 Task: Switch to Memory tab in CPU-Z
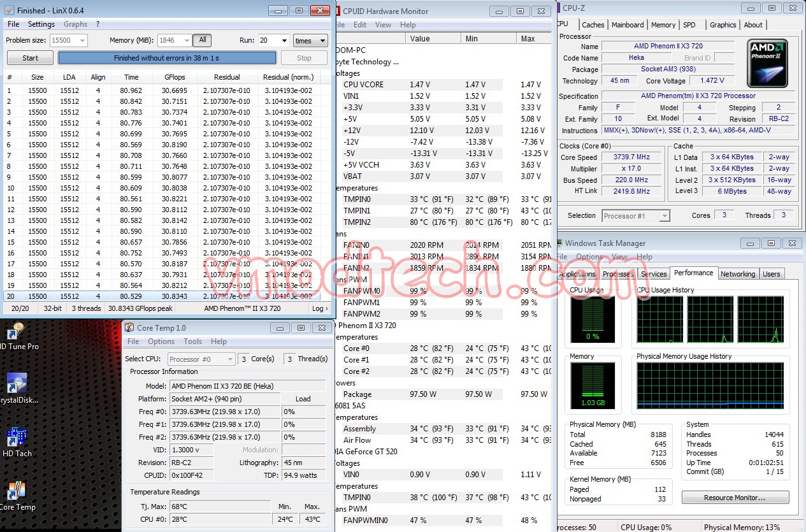[663, 25]
